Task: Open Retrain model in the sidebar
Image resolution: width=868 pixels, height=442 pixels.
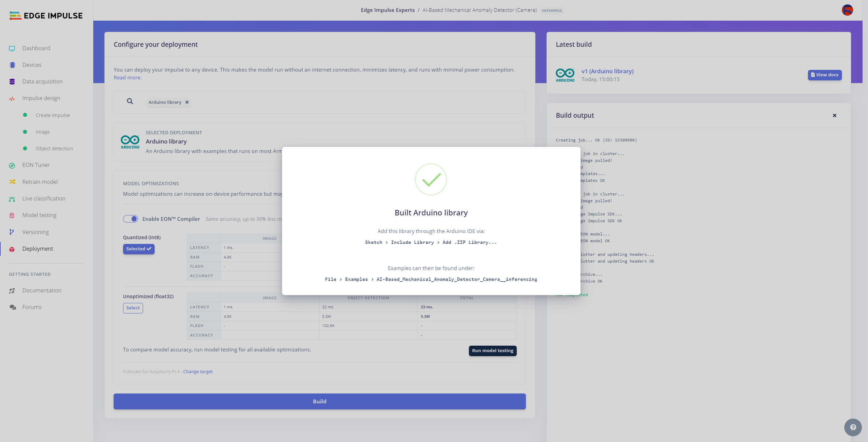Action: pos(40,182)
